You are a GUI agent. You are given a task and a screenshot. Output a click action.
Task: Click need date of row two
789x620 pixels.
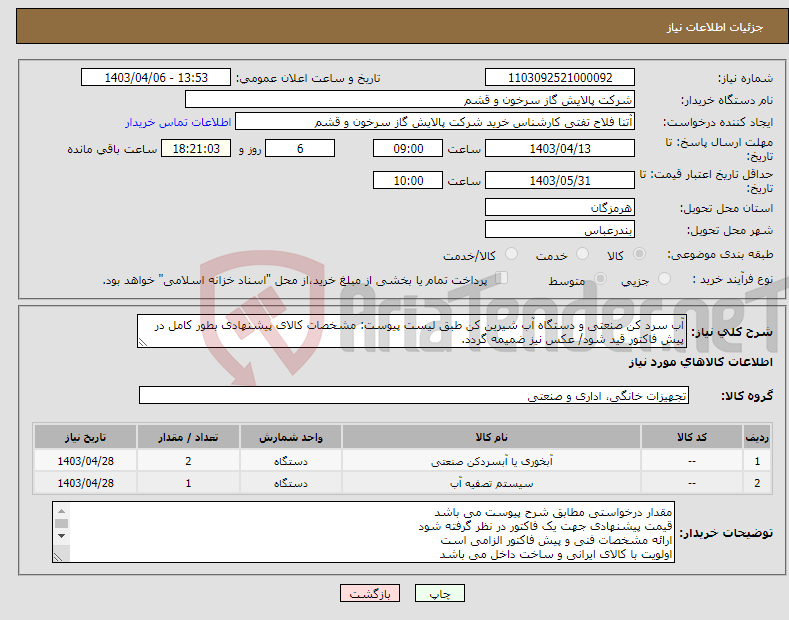pyautogui.click(x=86, y=483)
